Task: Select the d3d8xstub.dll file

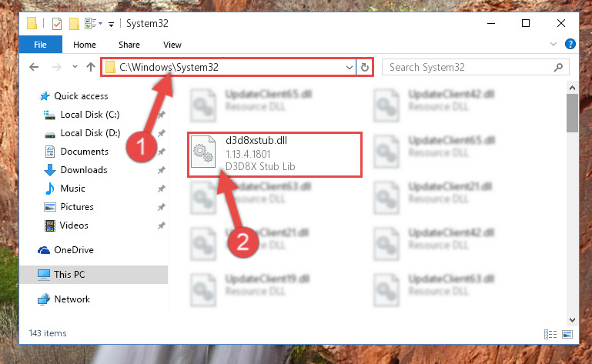Action: [275, 154]
